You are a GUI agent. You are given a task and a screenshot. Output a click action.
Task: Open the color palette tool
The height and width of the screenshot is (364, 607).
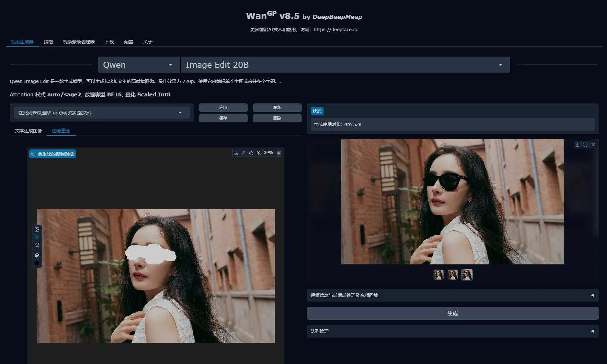[x=37, y=255]
